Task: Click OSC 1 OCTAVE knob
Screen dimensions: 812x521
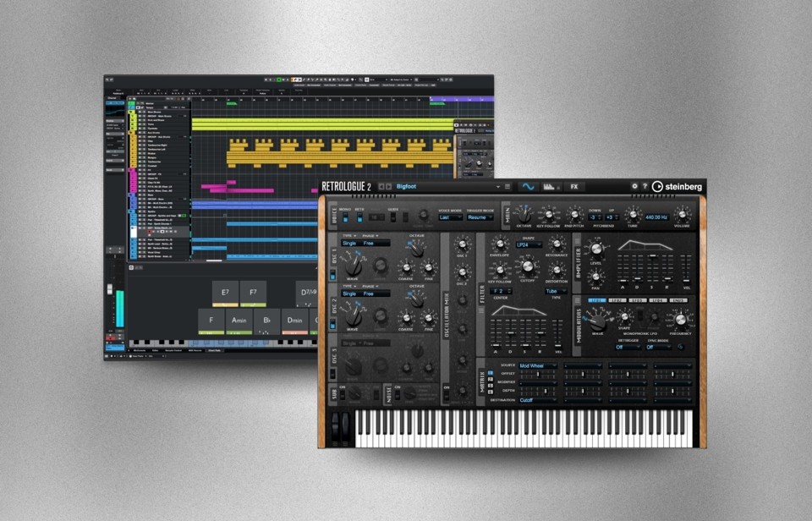Action: pos(416,250)
